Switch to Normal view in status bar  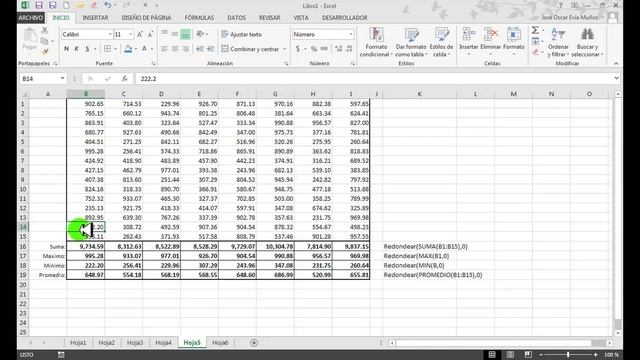492,355
